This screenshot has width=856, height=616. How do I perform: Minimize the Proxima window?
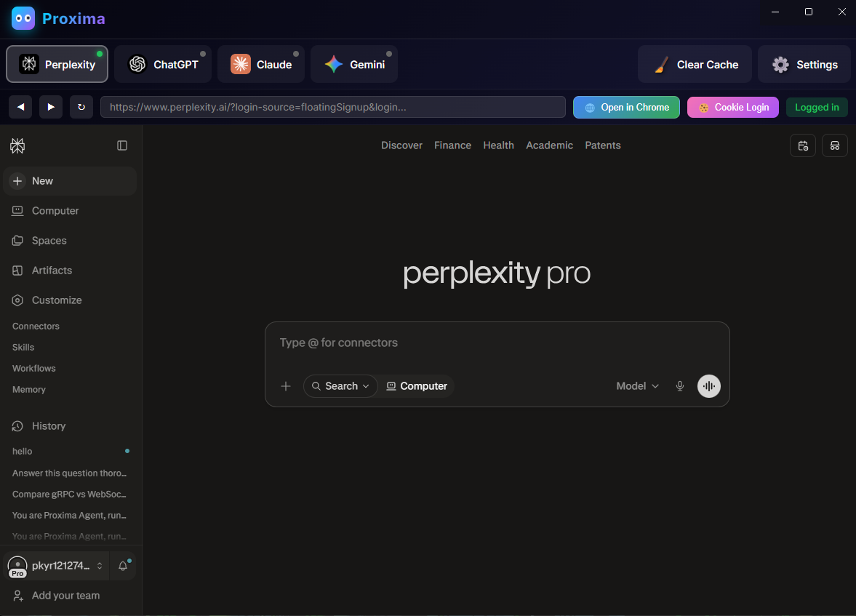pos(775,12)
